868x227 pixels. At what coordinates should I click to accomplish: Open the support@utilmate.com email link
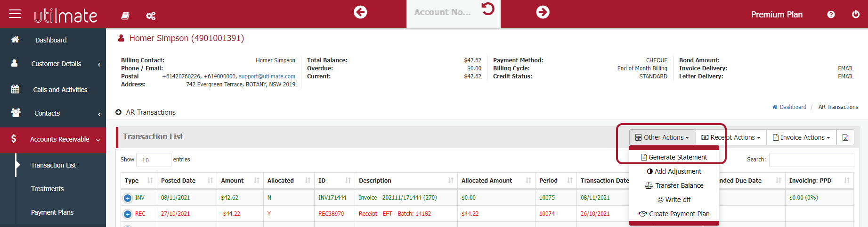[x=267, y=76]
